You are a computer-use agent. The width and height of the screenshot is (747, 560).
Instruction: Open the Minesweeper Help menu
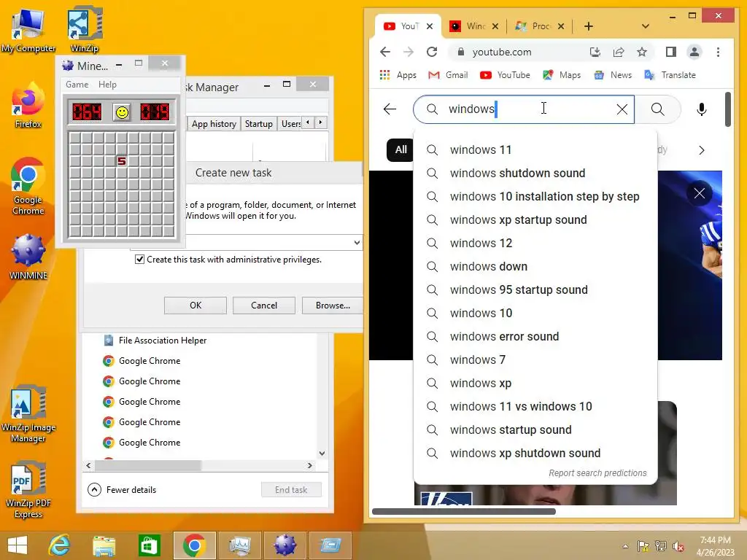pyautogui.click(x=107, y=85)
